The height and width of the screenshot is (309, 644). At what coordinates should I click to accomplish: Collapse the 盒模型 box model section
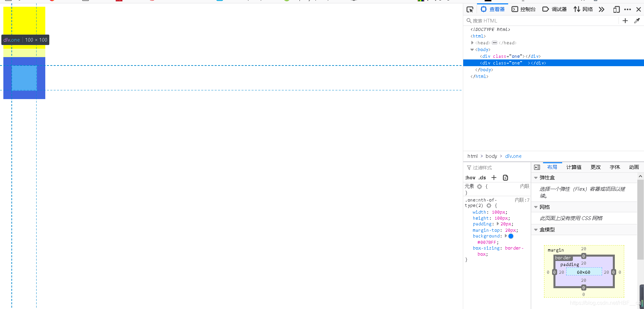coord(536,230)
